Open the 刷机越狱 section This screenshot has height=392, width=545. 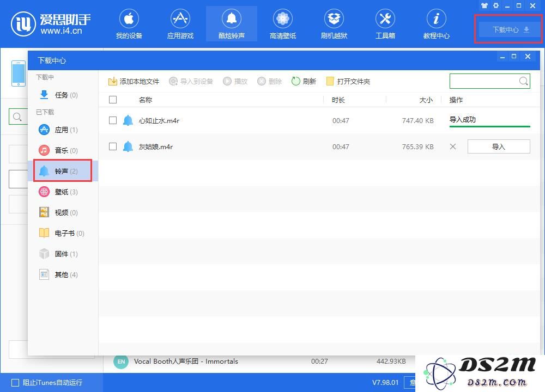(334, 23)
